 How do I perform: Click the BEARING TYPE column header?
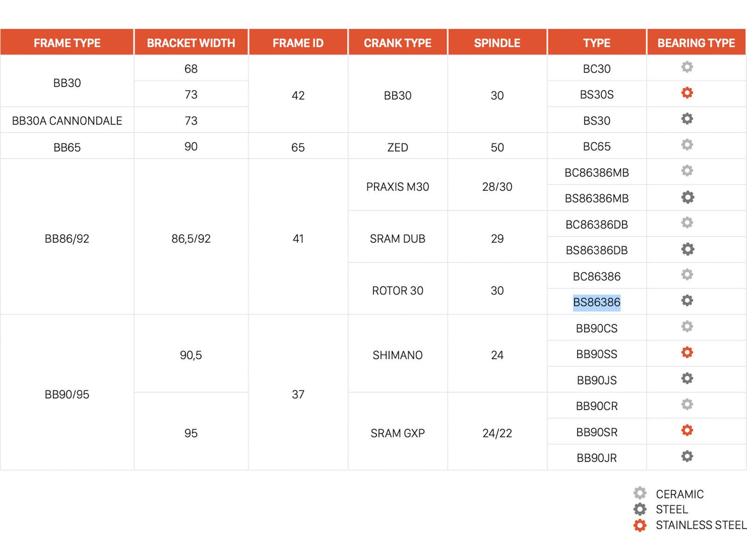tap(696, 42)
